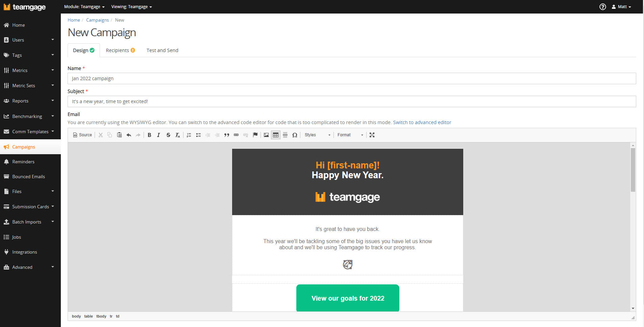The height and width of the screenshot is (327, 644).
Task: Expand the Files sidebar menu
Action: tap(30, 191)
